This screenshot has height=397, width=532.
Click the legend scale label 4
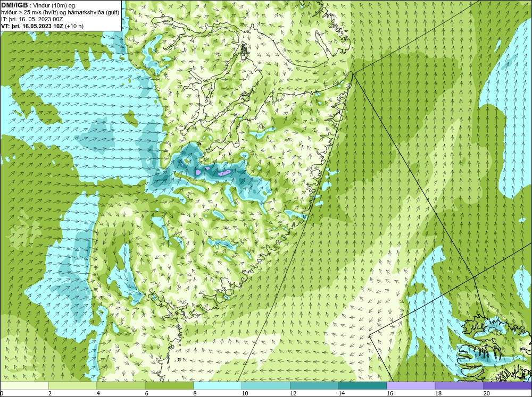pyautogui.click(x=98, y=393)
